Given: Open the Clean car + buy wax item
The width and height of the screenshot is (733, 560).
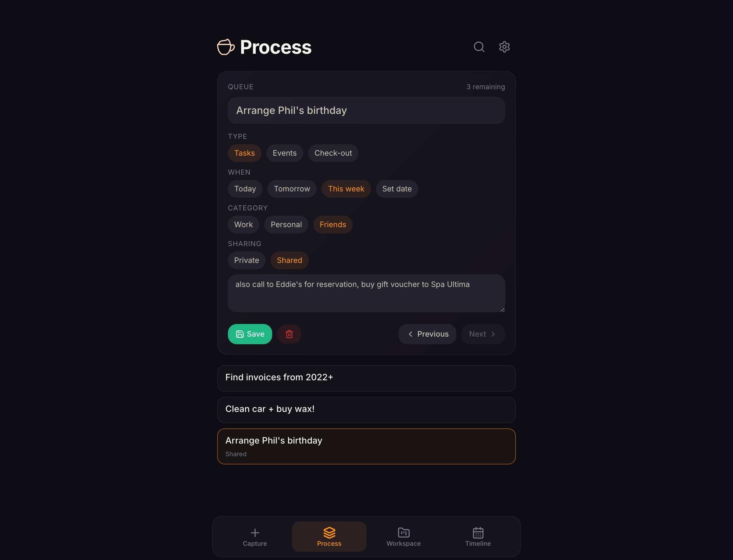Looking at the screenshot, I should click(366, 409).
